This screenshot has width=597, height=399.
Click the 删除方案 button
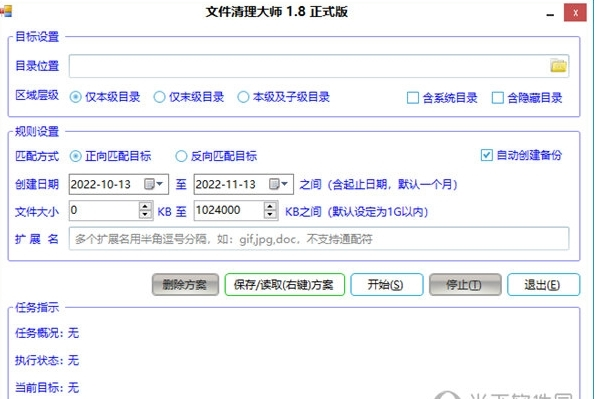(x=185, y=284)
